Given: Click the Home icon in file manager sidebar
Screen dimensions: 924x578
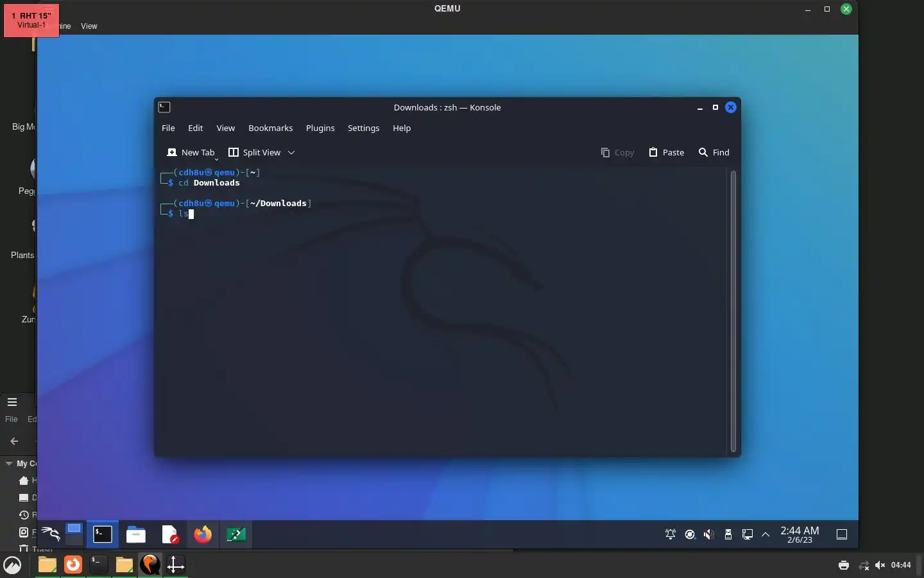Looking at the screenshot, I should 24,480.
